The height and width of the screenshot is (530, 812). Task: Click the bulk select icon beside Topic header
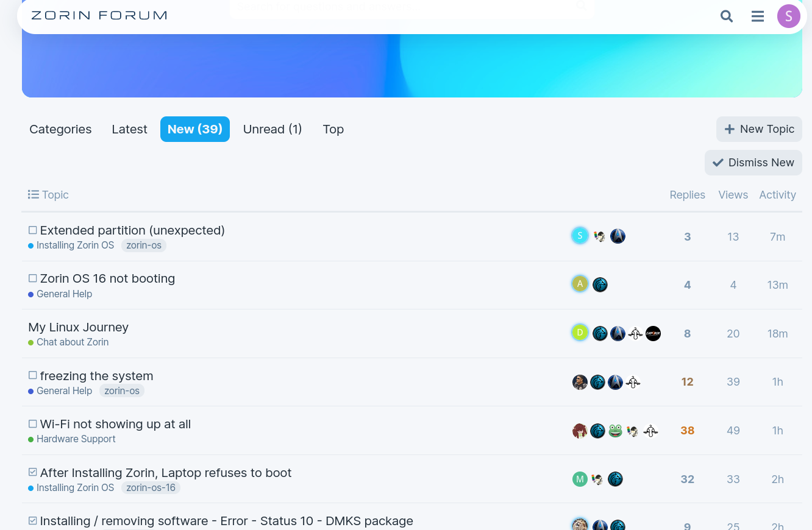[33, 194]
